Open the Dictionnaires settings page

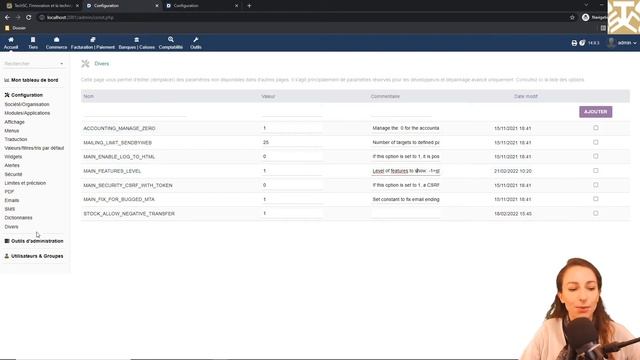18,218
